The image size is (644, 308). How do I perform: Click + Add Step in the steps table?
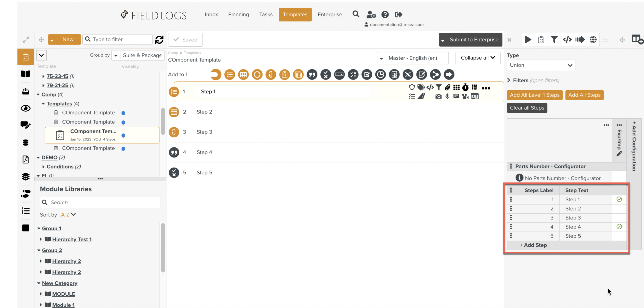pos(533,245)
